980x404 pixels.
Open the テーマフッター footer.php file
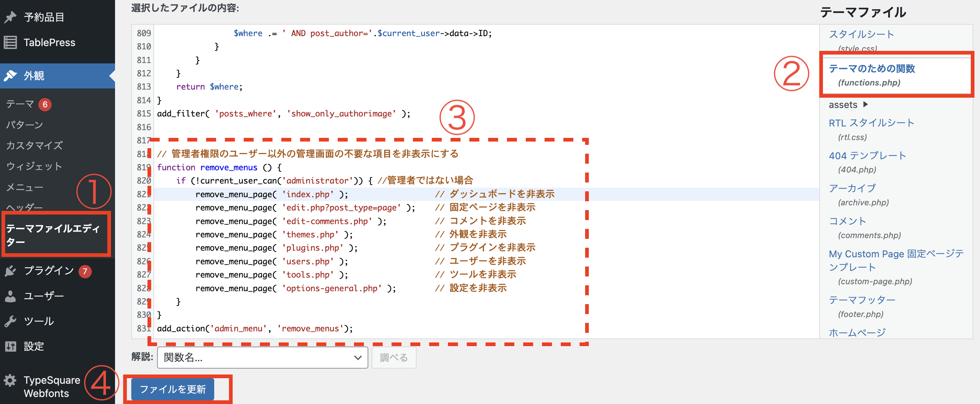click(x=862, y=300)
